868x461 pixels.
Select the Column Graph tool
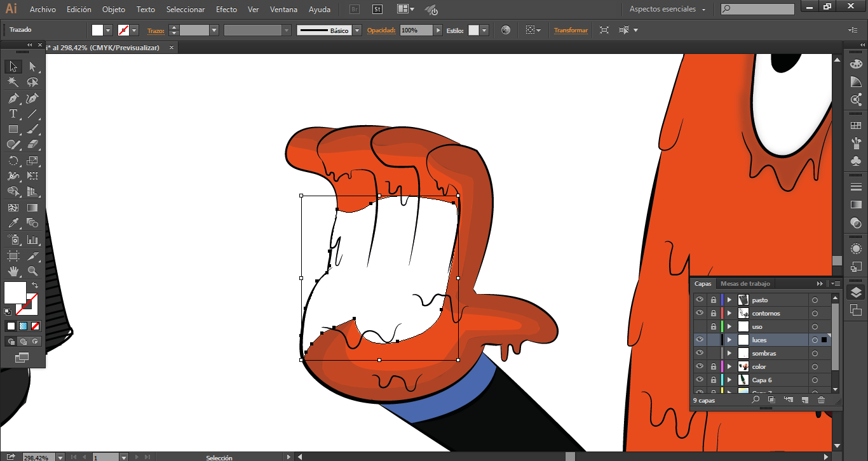click(x=32, y=239)
